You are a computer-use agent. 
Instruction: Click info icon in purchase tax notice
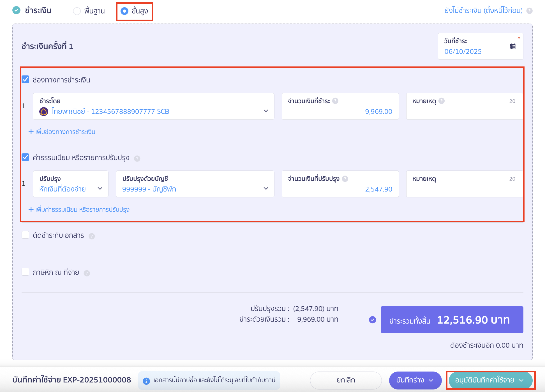pos(146,381)
